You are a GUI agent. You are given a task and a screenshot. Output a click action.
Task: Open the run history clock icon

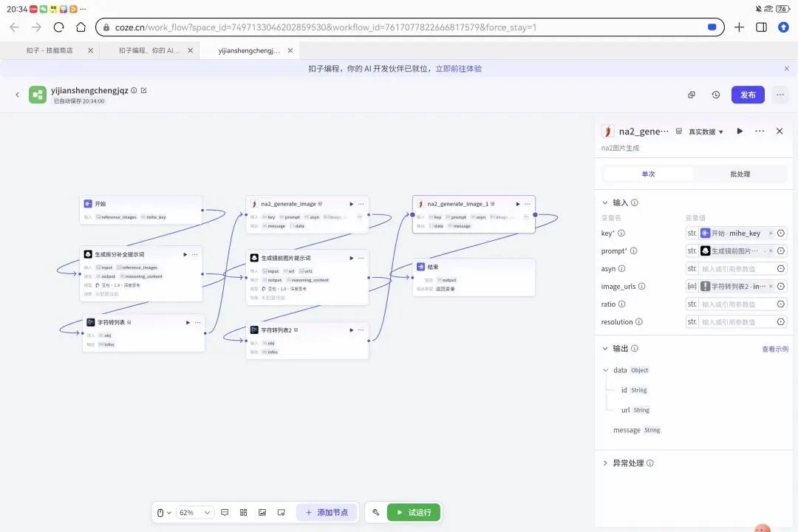click(x=716, y=95)
